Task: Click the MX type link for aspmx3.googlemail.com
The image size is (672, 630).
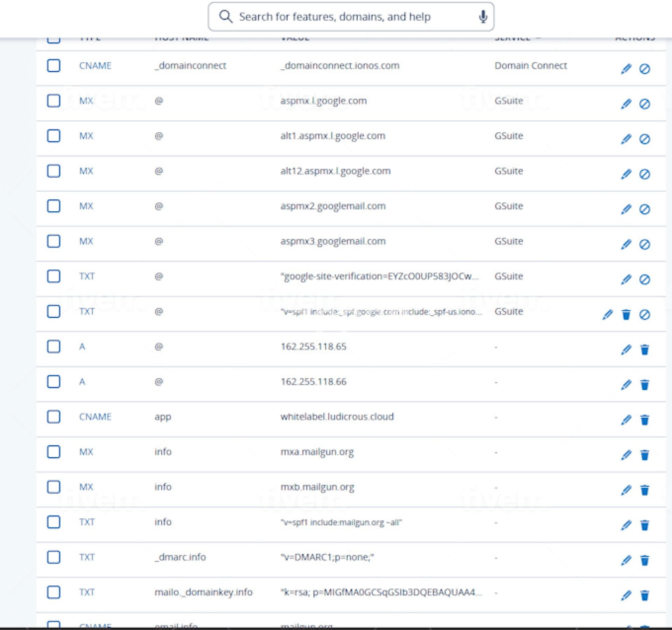Action: [86, 241]
